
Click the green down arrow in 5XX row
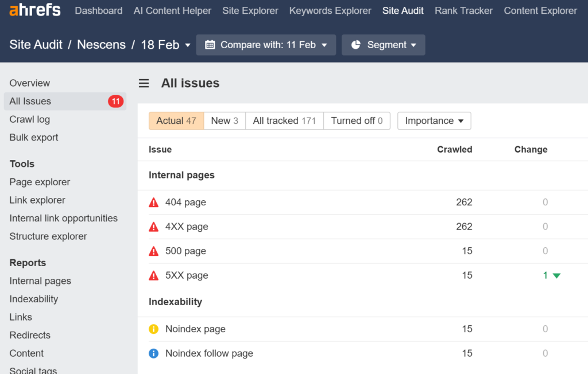(x=556, y=276)
